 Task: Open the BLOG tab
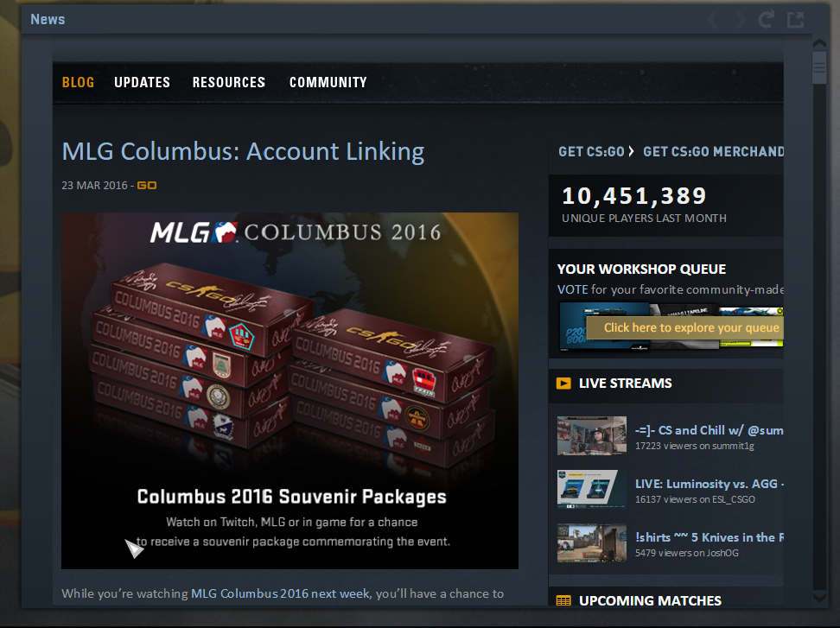[79, 82]
